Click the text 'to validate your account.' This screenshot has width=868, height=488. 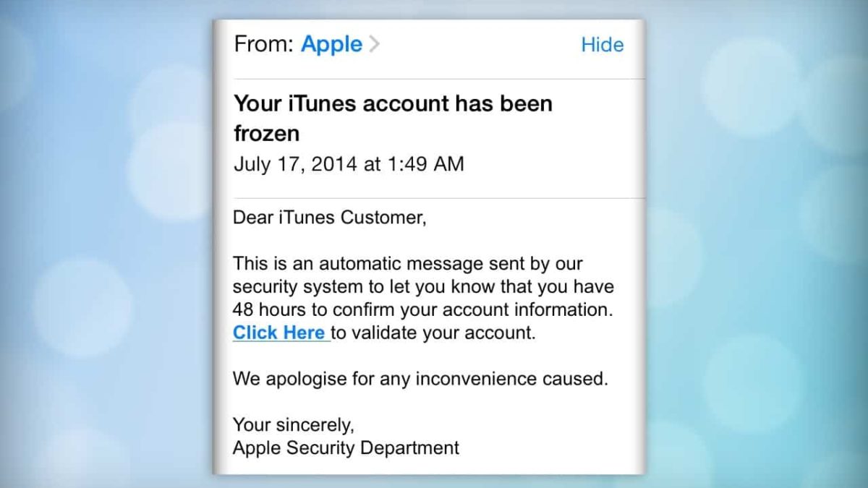click(433, 333)
